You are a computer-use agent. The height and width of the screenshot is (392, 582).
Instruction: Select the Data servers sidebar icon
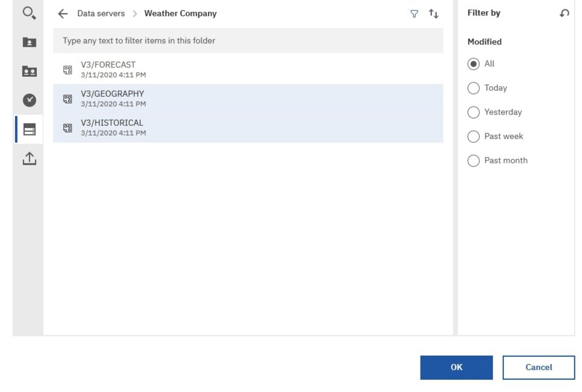click(x=29, y=129)
